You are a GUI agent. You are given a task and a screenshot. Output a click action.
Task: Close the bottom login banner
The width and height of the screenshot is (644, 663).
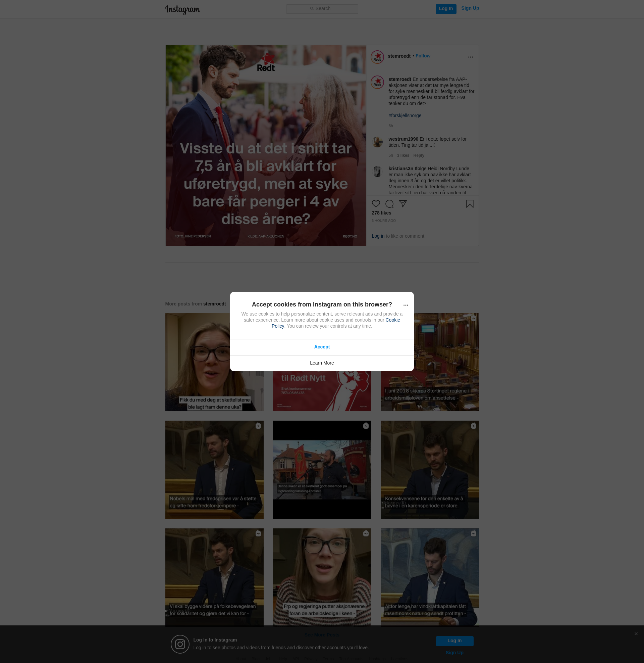pos(636,633)
